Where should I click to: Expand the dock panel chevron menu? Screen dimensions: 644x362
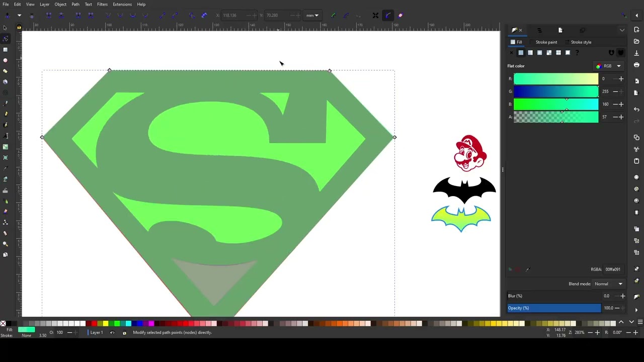pos(622,30)
